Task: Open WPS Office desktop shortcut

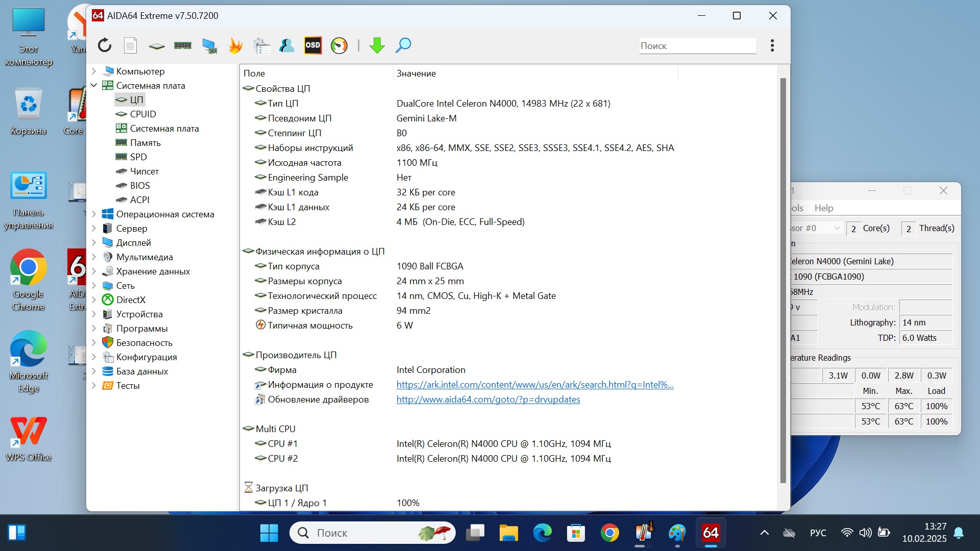Action: point(29,439)
